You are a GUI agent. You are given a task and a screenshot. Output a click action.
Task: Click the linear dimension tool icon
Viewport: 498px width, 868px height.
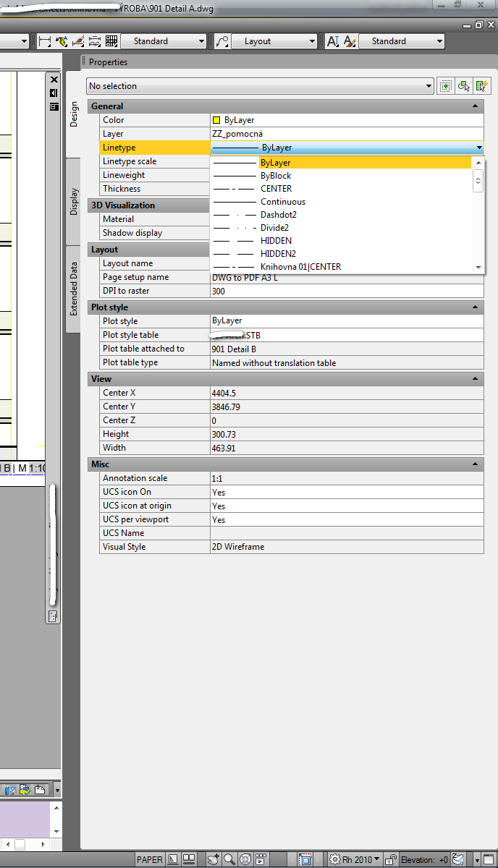[45, 41]
